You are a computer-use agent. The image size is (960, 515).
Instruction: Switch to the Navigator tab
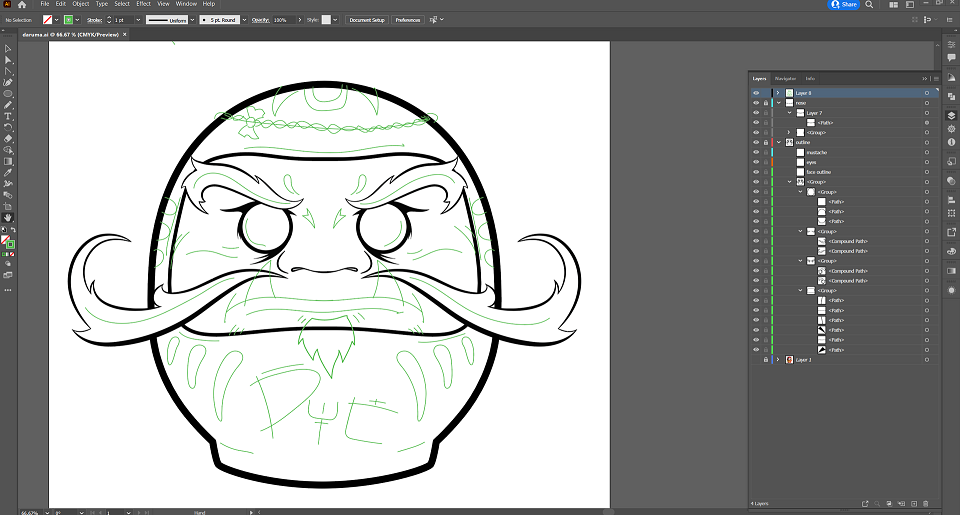(x=785, y=78)
